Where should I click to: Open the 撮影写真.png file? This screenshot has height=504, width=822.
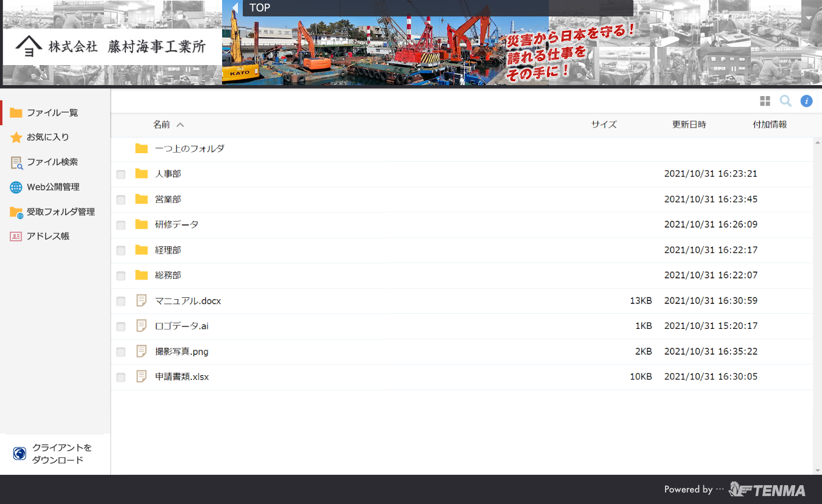pyautogui.click(x=181, y=351)
